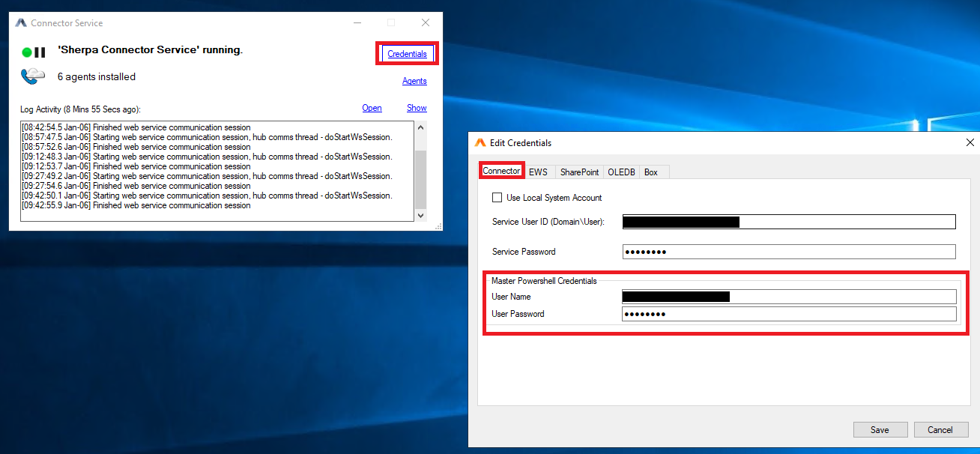Click the Agents link
This screenshot has width=980, height=454.
414,81
